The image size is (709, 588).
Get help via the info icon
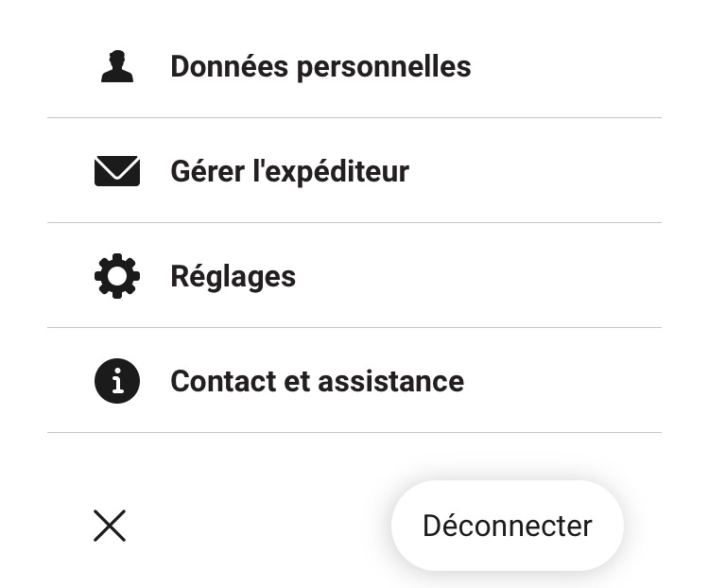[117, 381]
